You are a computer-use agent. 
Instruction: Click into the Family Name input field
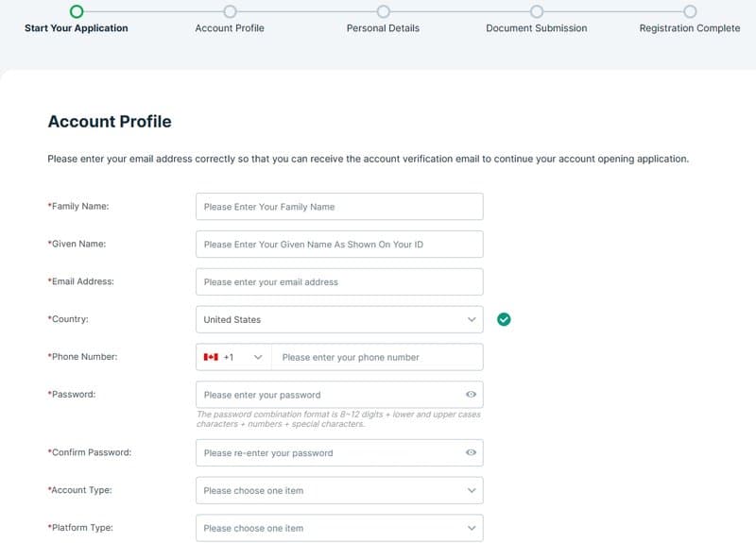[x=339, y=206]
